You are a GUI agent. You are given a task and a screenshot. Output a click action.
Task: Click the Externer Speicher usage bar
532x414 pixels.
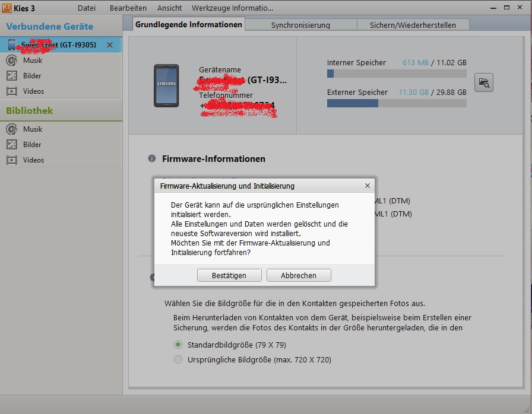[397, 103]
